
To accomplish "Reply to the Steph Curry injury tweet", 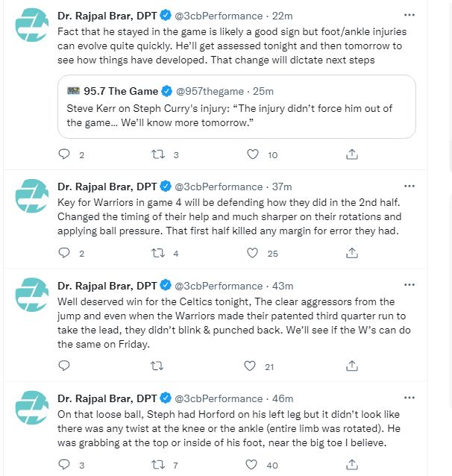I will 64,154.
